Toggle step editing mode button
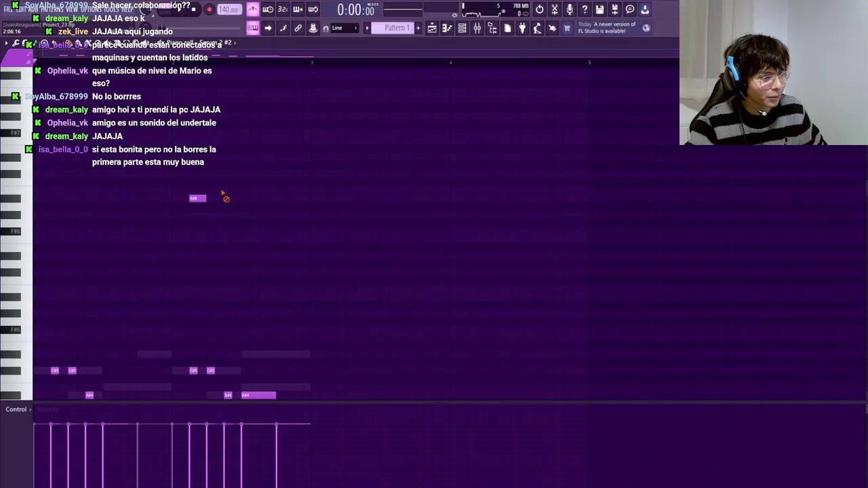The image size is (868, 488). click(283, 28)
